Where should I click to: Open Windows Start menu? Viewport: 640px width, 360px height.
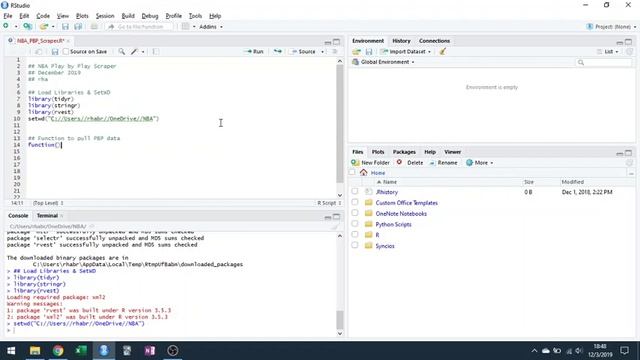click(11, 351)
